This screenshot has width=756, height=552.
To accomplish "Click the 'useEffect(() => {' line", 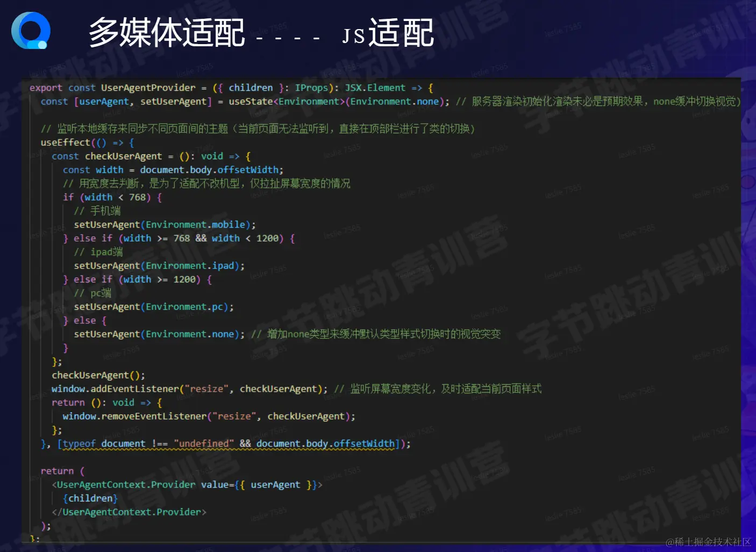I will pyautogui.click(x=88, y=143).
